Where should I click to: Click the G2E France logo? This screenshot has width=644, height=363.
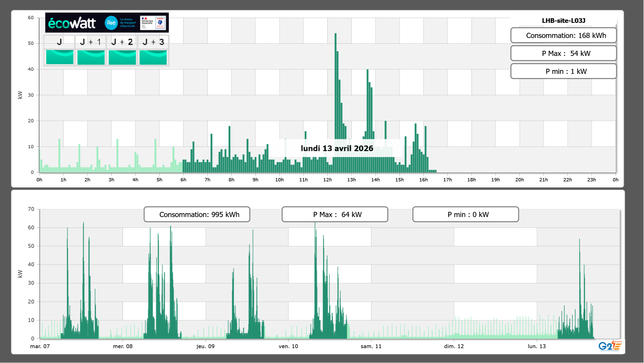[610, 346]
